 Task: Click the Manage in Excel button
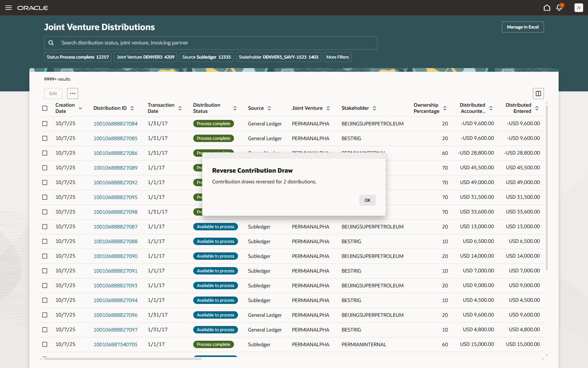pyautogui.click(x=522, y=27)
